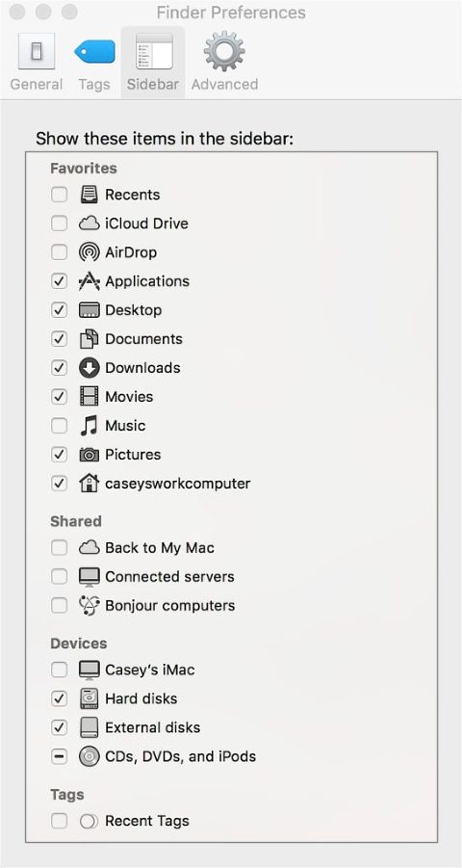Uncheck the Desktop checkbox
The width and height of the screenshot is (462, 868).
[x=60, y=310]
